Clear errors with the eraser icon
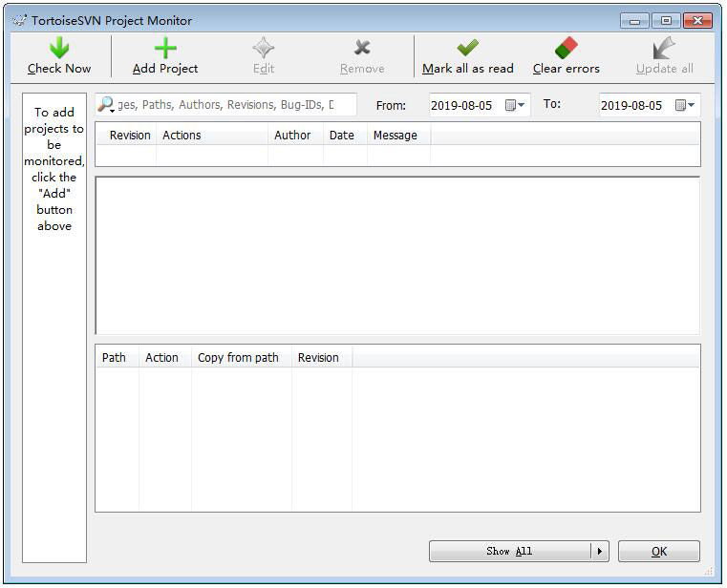This screenshot has width=727, height=588. point(567,48)
